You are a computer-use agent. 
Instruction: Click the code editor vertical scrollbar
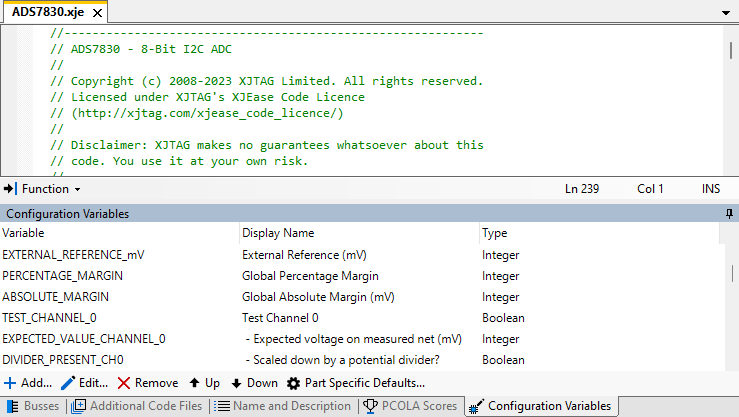[x=731, y=100]
